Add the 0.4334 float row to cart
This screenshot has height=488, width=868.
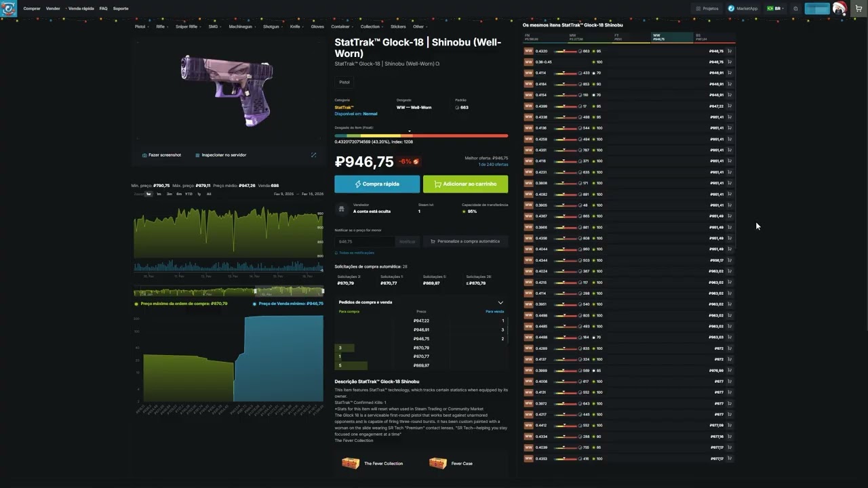click(730, 436)
